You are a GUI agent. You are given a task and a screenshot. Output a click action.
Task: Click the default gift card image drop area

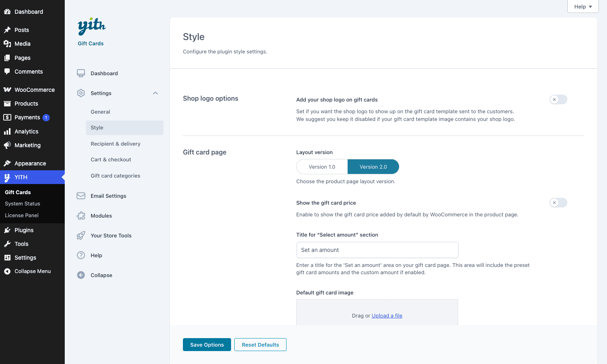[x=377, y=312]
